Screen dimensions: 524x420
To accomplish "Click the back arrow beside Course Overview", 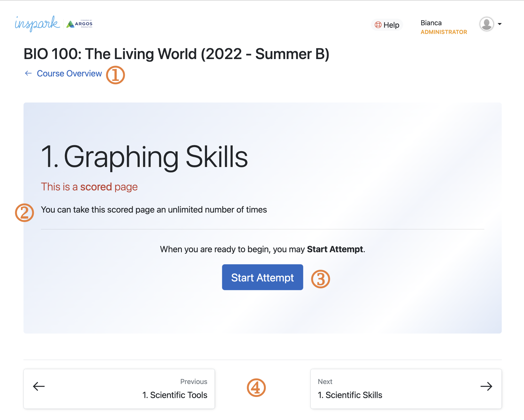I will coord(28,73).
